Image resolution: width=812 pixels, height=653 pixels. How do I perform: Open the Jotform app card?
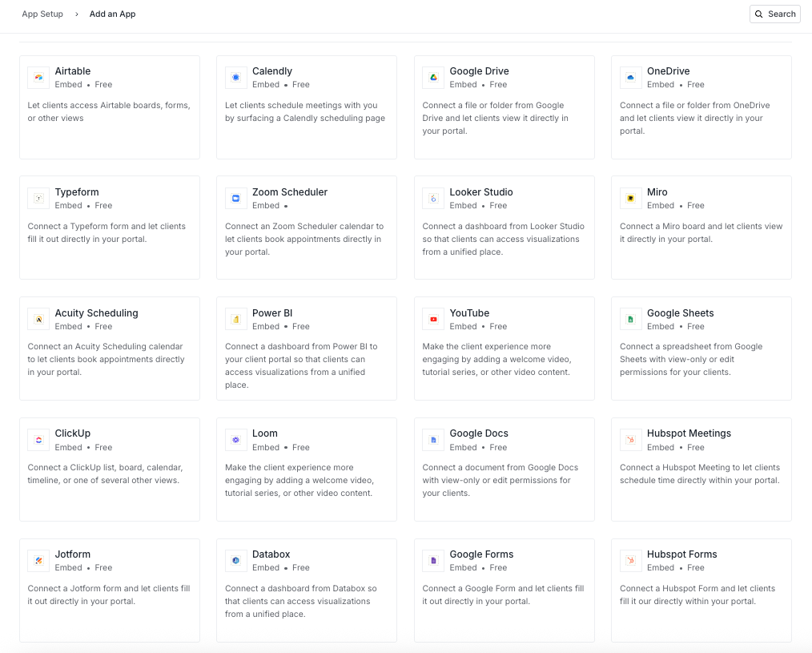(x=109, y=590)
